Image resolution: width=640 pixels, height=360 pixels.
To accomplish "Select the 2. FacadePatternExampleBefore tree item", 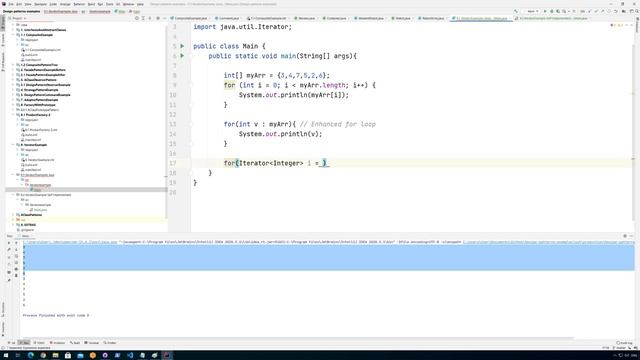I will 43,70.
